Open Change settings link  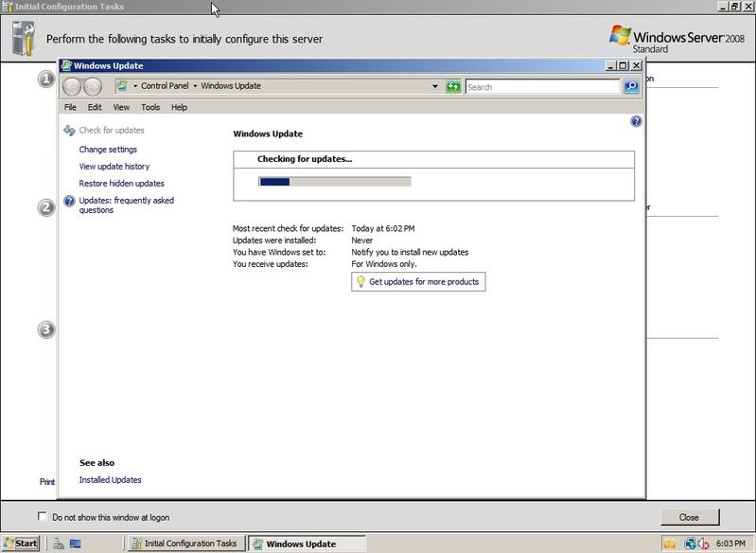tap(108, 150)
